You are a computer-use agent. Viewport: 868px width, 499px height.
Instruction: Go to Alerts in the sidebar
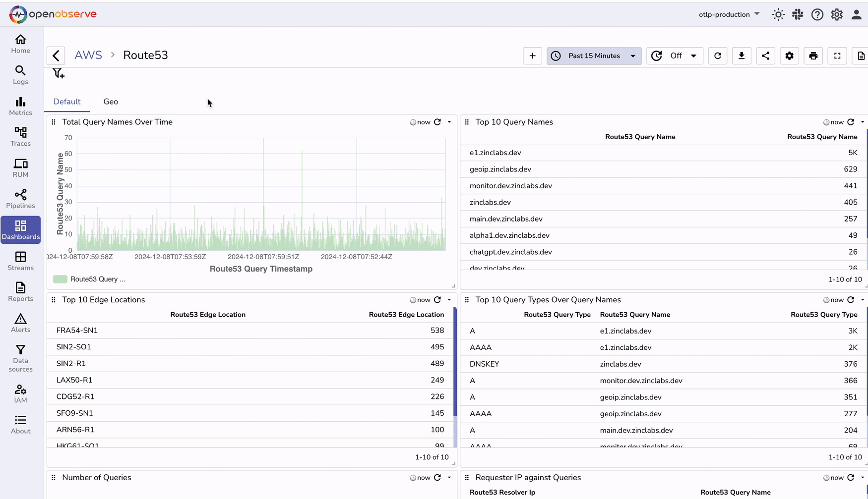(20, 323)
